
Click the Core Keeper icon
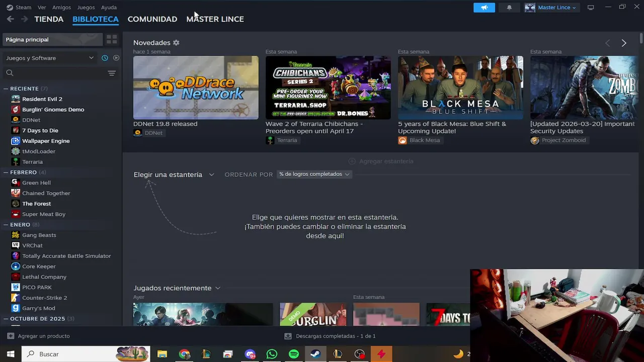[16, 266]
